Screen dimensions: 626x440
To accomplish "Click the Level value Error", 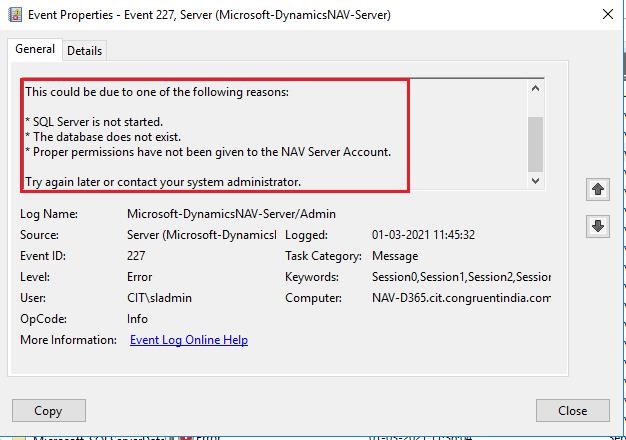I will tap(139, 277).
